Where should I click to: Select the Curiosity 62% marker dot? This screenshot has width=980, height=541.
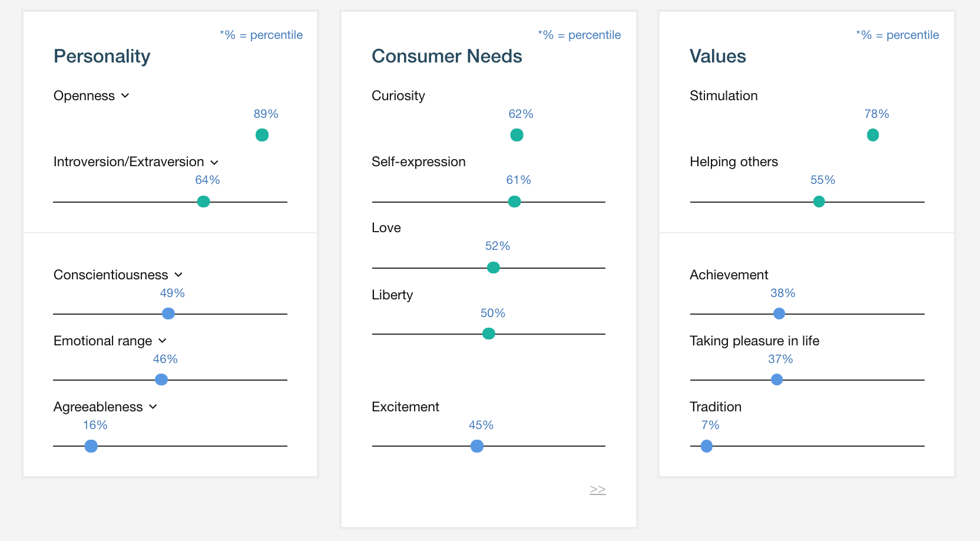(x=517, y=135)
